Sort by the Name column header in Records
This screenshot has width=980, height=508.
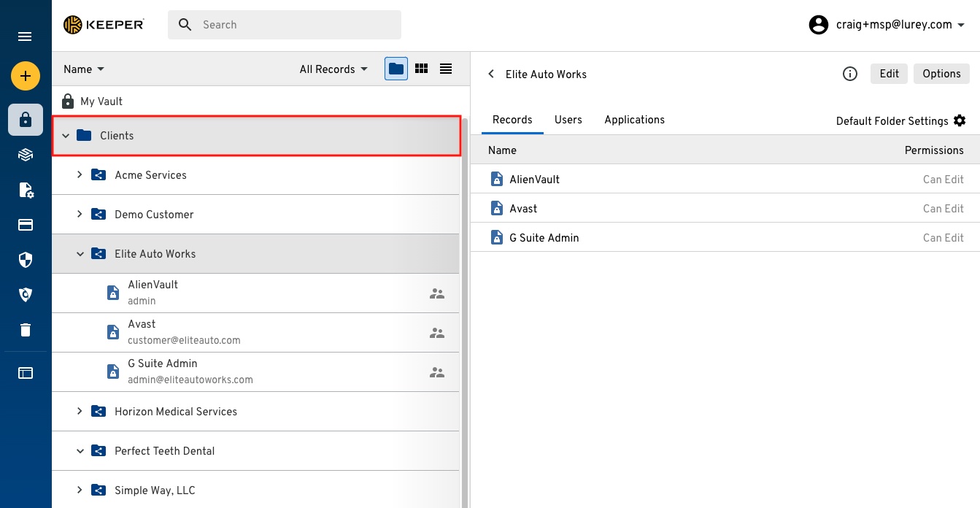click(502, 150)
